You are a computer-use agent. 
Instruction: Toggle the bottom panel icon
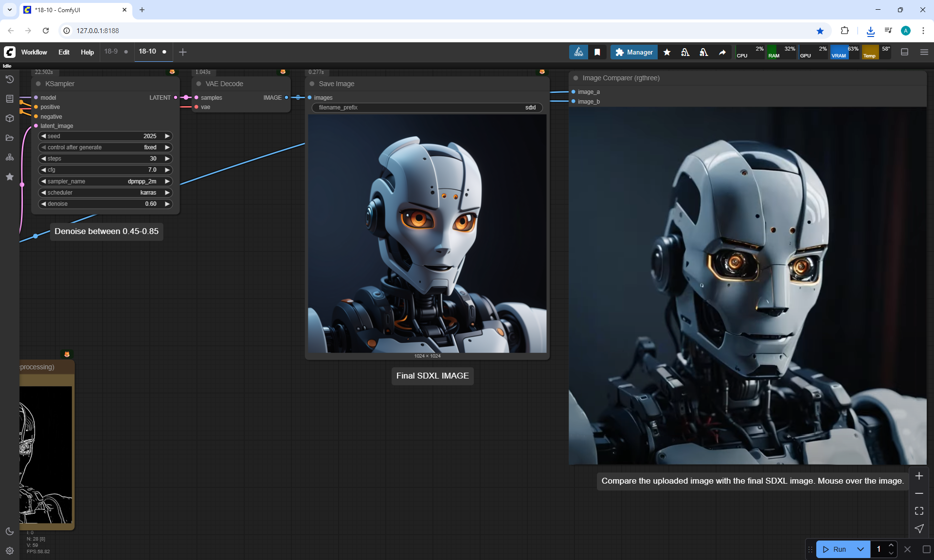(x=904, y=52)
